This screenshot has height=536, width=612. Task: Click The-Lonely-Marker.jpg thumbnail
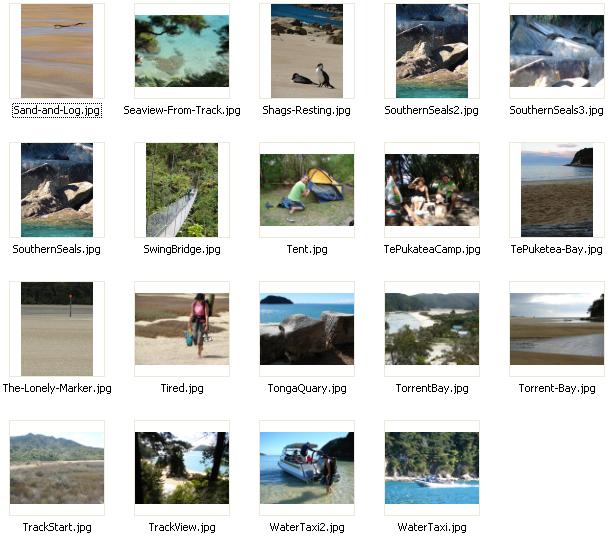(x=57, y=329)
